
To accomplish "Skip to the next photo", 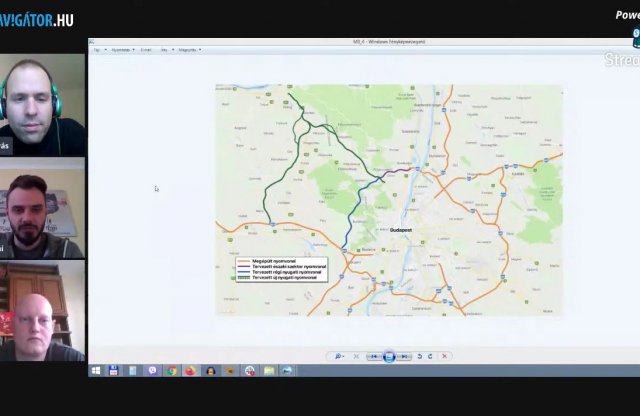I will tap(404, 356).
